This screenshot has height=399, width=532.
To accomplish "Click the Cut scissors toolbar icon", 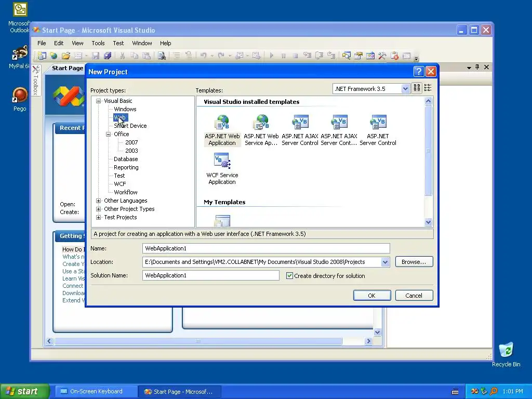I will 122,56.
